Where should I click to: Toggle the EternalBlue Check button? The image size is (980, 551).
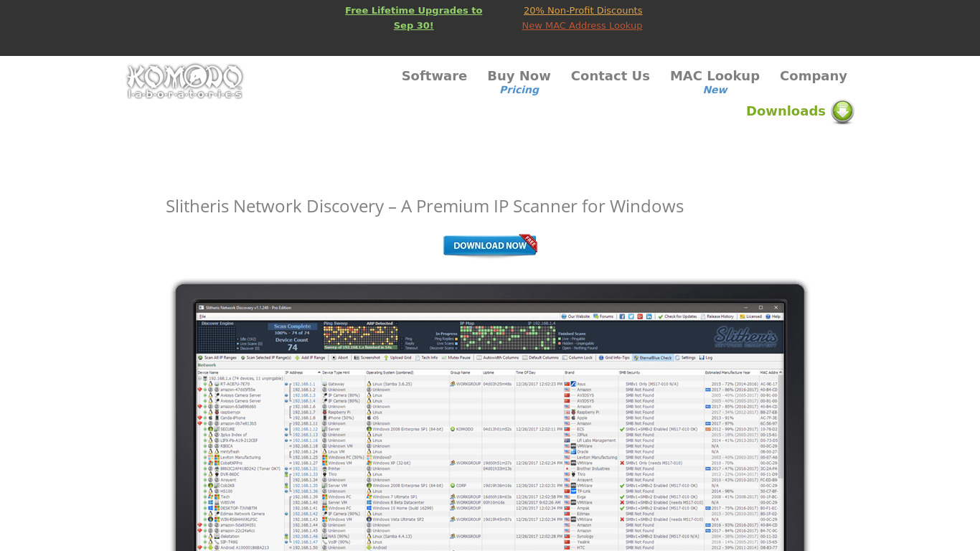[654, 357]
